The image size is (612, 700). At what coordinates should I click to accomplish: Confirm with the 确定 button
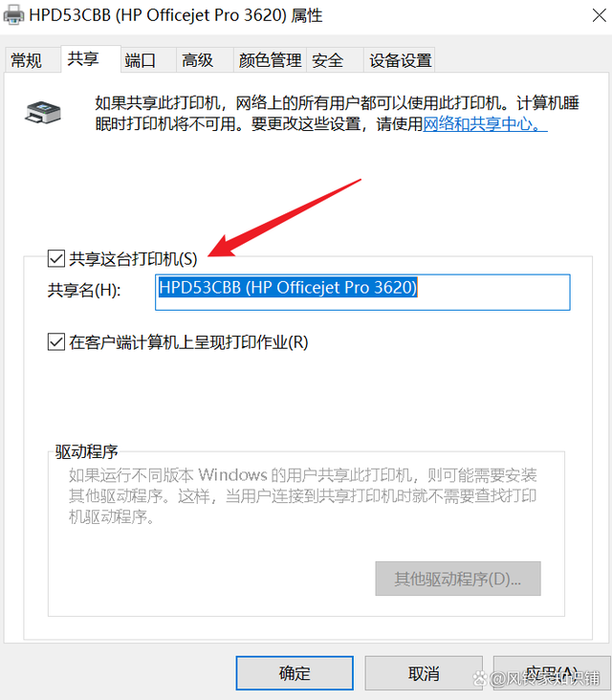click(295, 673)
